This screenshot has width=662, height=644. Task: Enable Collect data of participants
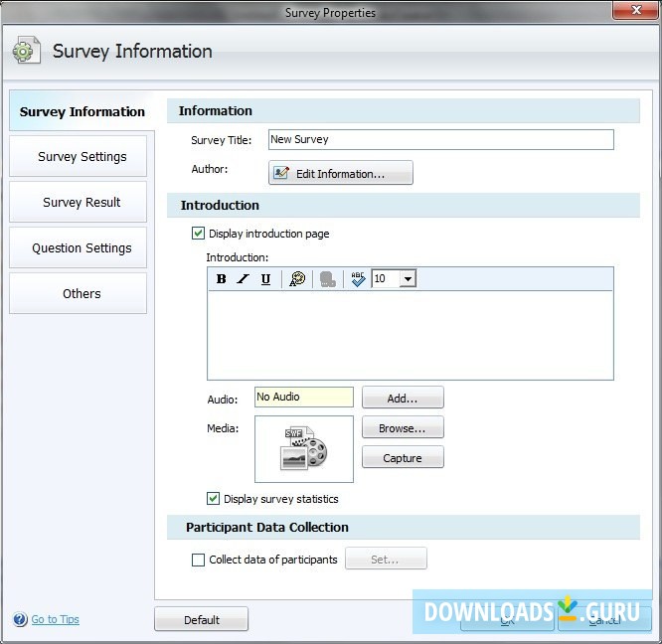[x=199, y=561]
